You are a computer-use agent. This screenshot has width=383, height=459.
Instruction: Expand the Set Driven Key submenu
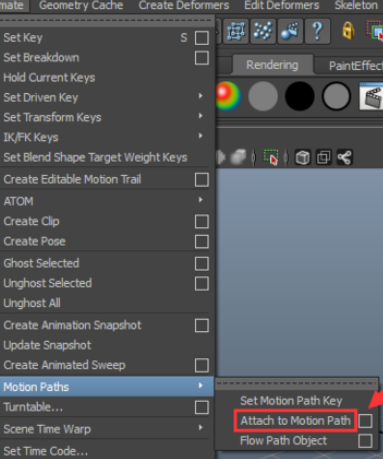200,96
